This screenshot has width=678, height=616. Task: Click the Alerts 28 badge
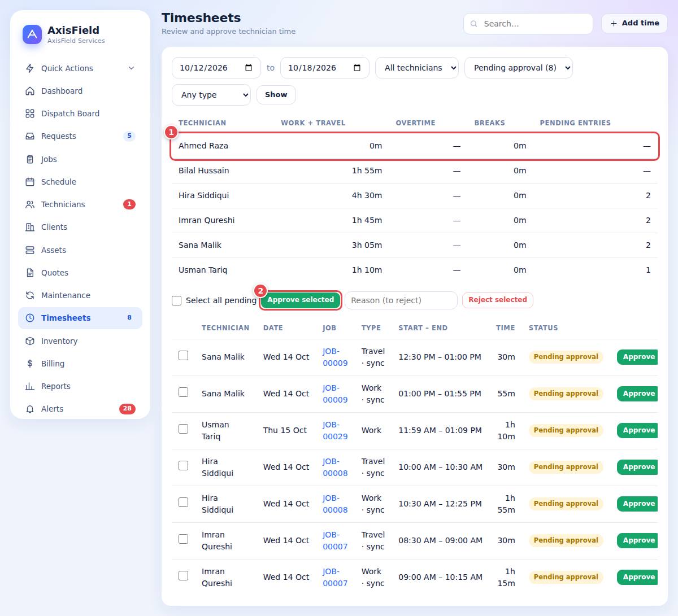click(x=127, y=409)
